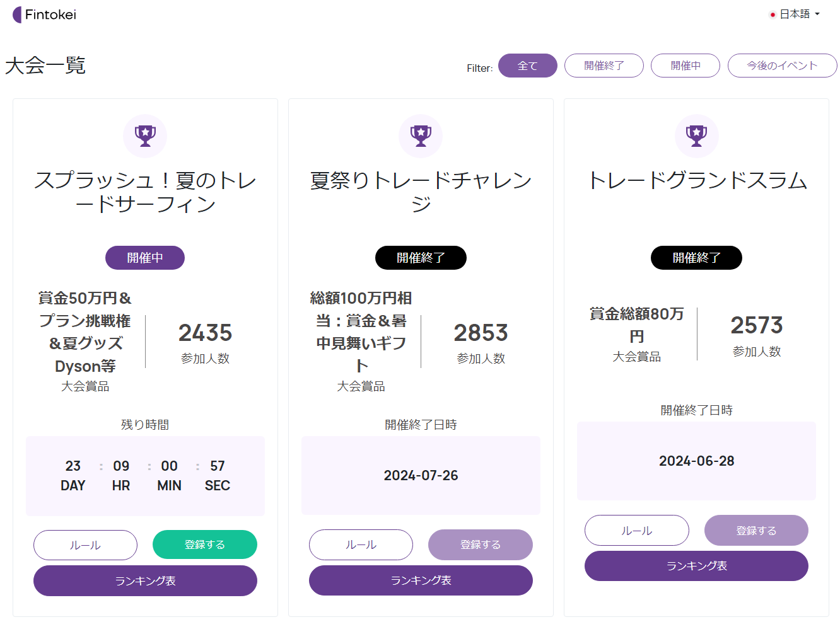Viewport: 840px width, 622px height.
Task: Open ルール for スプラッシュ summer tournament
Action: point(85,545)
